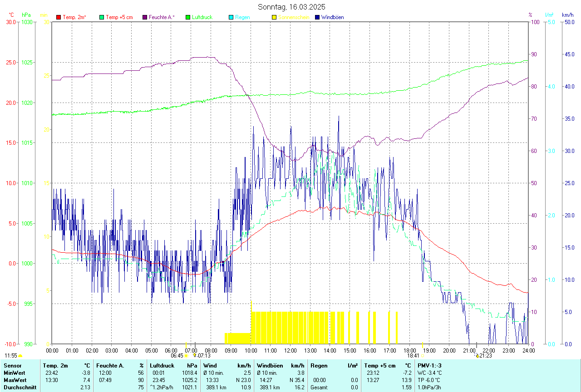
Task: Click the red Temp. 2m legend swatch
Action: 59,17
